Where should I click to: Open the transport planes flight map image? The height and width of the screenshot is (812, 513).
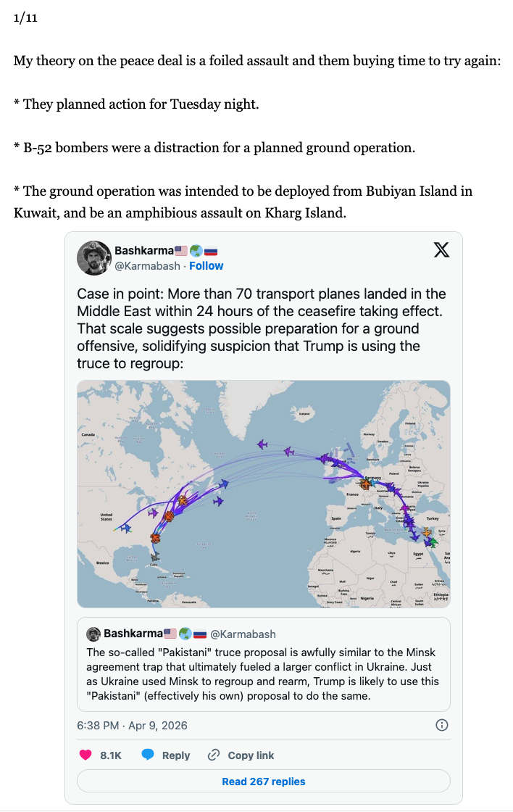pos(264,494)
